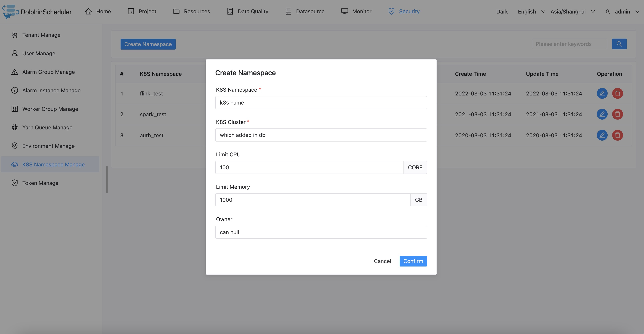
Task: Delete the auth_test namespace row
Action: pos(617,135)
